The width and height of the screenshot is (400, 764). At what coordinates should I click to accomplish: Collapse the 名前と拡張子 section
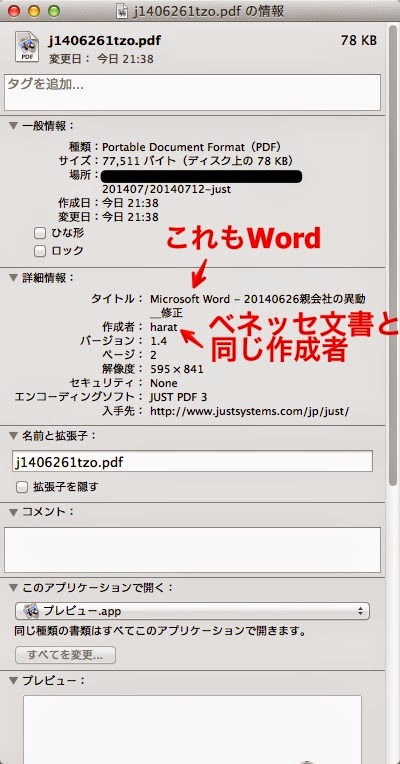[13, 436]
